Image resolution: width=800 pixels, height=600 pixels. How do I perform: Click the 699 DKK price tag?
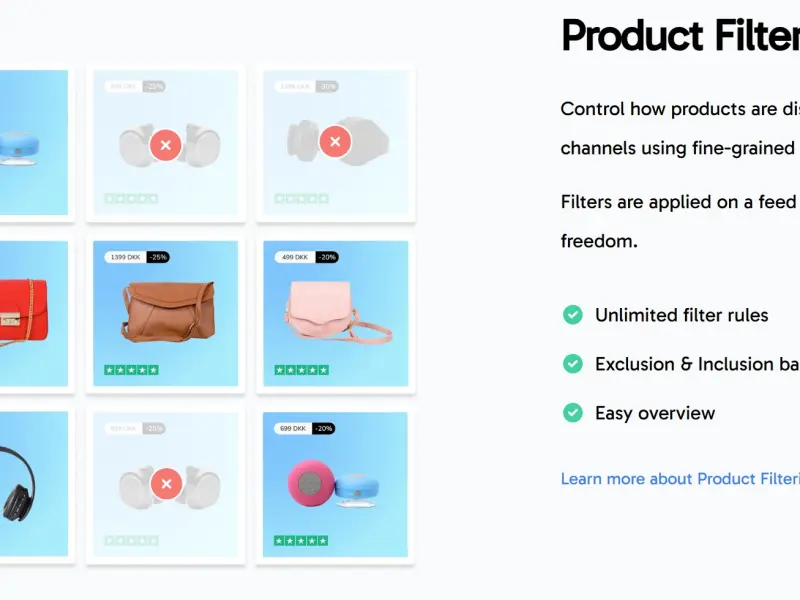pos(293,429)
